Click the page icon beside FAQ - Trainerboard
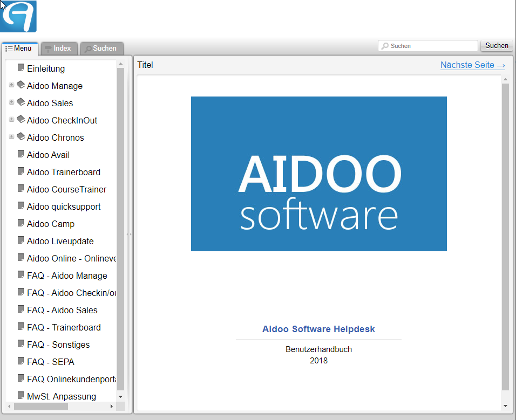Screen dimensions: 516x420 (x=21, y=326)
